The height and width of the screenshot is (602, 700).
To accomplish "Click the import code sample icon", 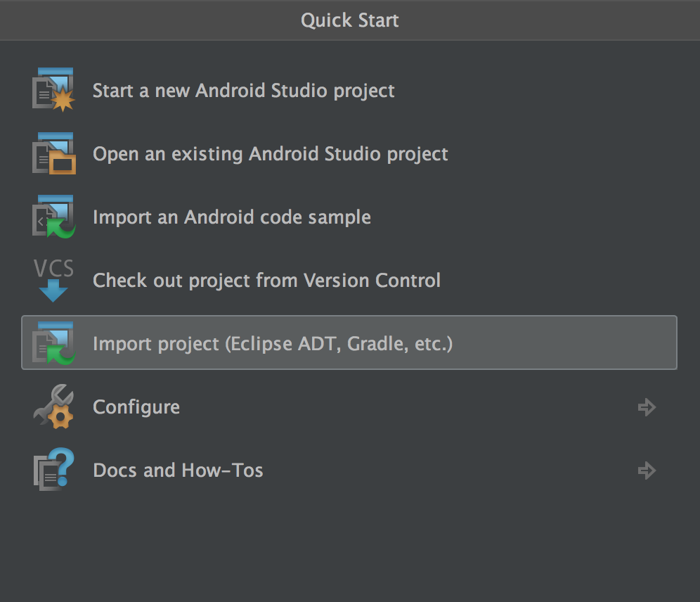I will (53, 217).
